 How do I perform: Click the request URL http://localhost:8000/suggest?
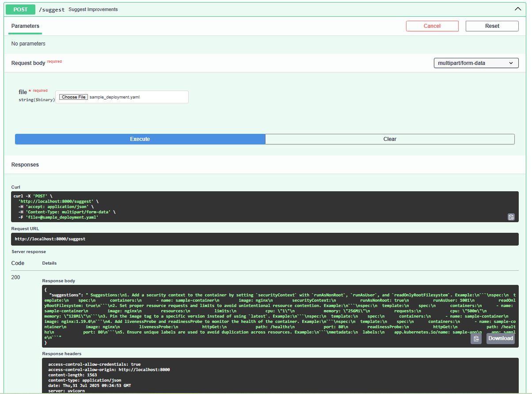[50, 239]
